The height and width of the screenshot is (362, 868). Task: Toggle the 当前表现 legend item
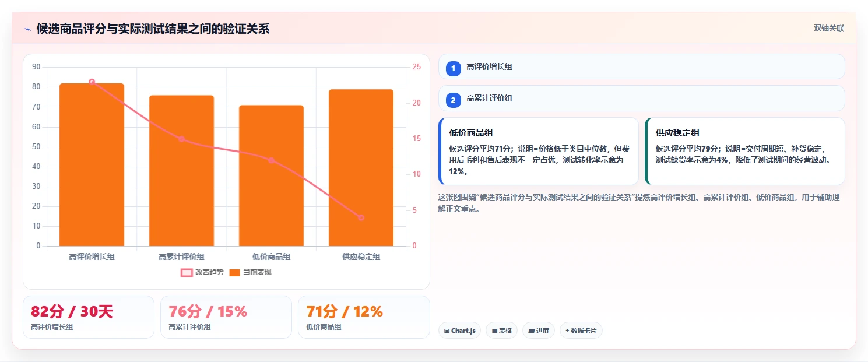point(250,272)
